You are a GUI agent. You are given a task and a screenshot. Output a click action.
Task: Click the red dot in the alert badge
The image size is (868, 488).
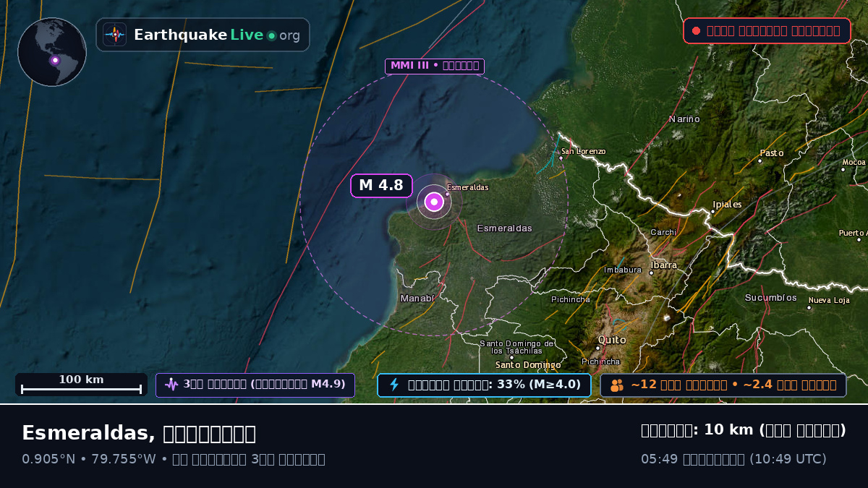click(x=696, y=31)
